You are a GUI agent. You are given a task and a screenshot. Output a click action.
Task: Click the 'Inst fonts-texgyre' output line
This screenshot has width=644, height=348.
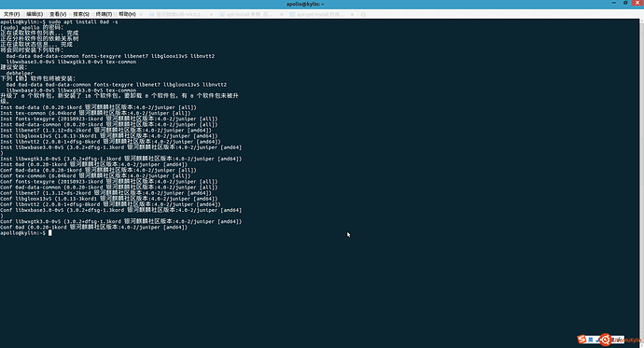[109, 119]
